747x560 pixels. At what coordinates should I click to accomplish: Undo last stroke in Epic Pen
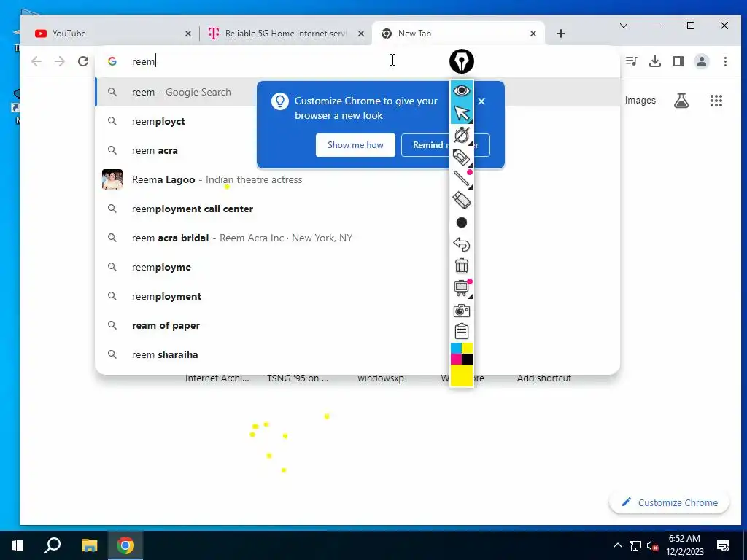coord(461,244)
